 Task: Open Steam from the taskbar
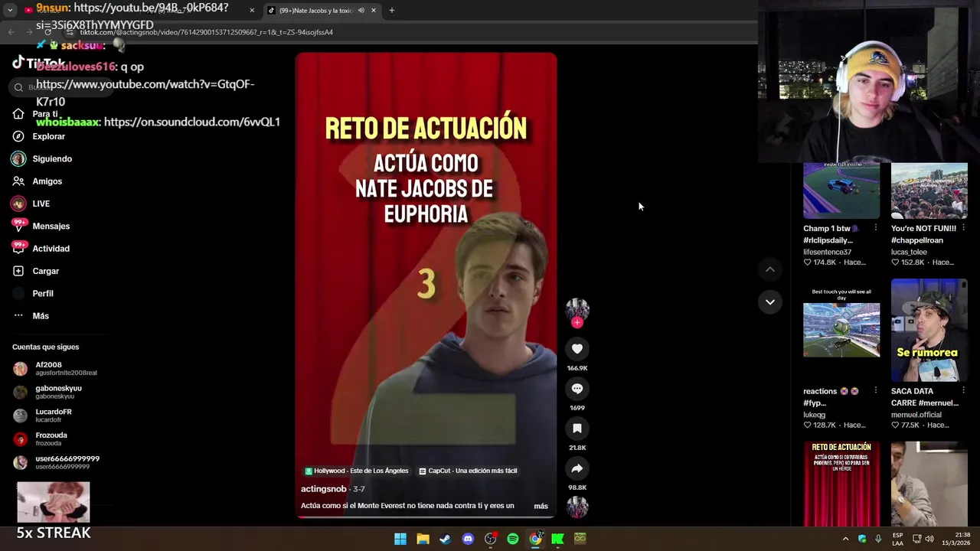pyautogui.click(x=445, y=539)
